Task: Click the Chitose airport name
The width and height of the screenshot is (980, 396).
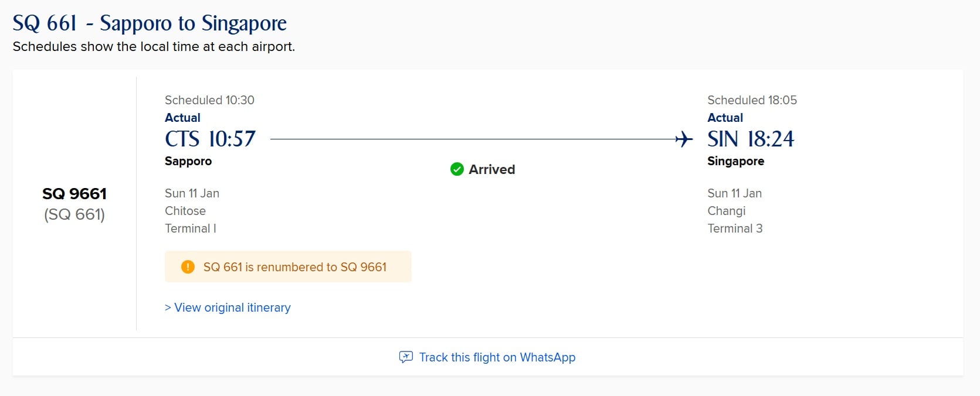Action: pos(185,211)
